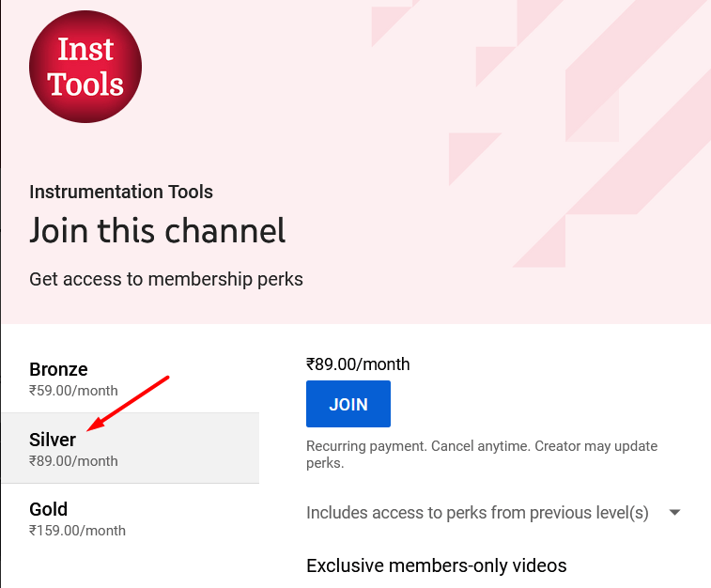Click Get access to membership perks subtitle
The image size is (711, 588).
click(166, 279)
